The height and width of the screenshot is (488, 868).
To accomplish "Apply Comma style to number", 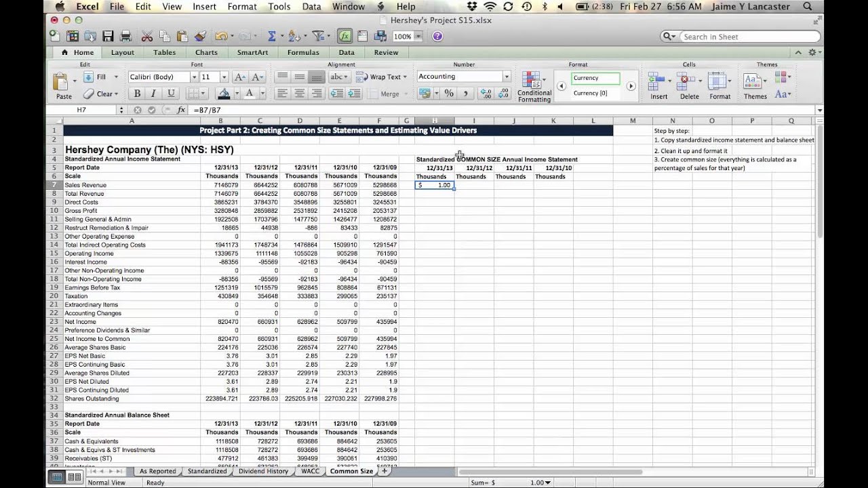I will (465, 94).
